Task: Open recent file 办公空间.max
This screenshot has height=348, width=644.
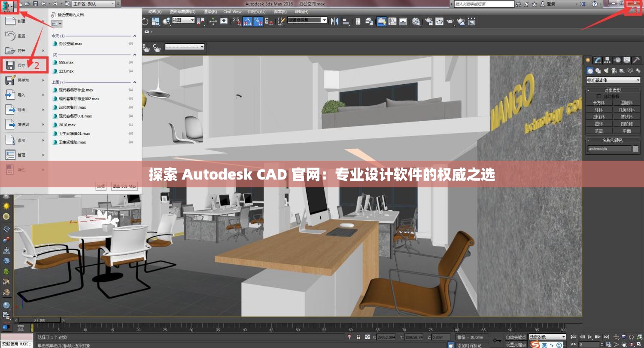Action: tap(70, 44)
